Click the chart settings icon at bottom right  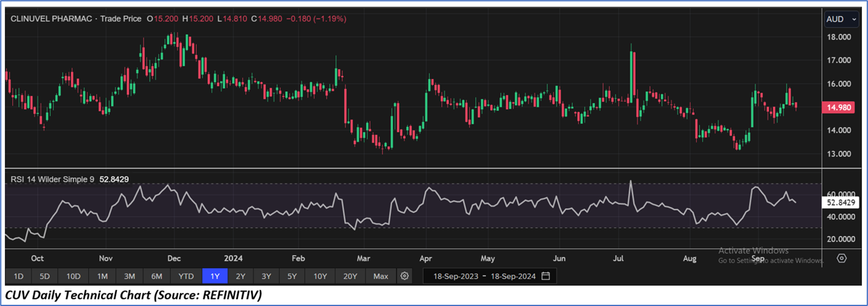pos(842,259)
